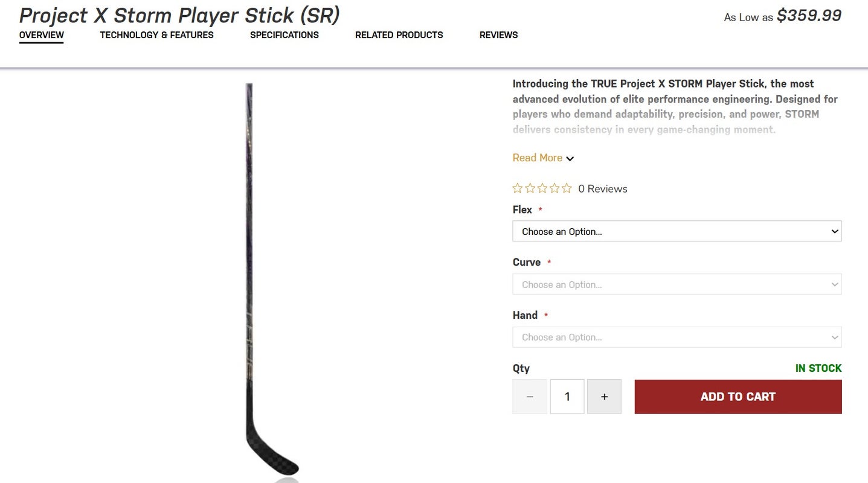This screenshot has height=483, width=868.
Task: Click the plus quantity button
Action: click(604, 397)
